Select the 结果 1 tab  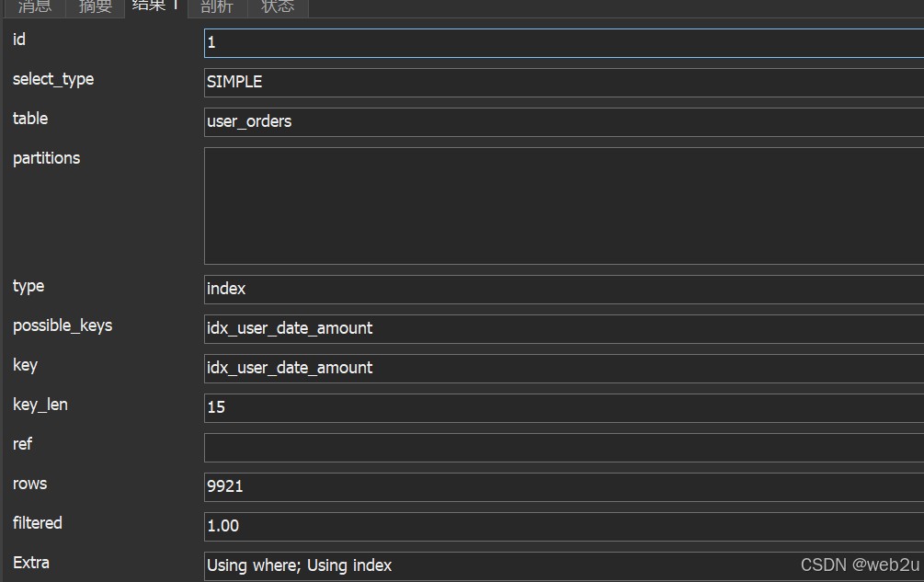click(x=155, y=6)
